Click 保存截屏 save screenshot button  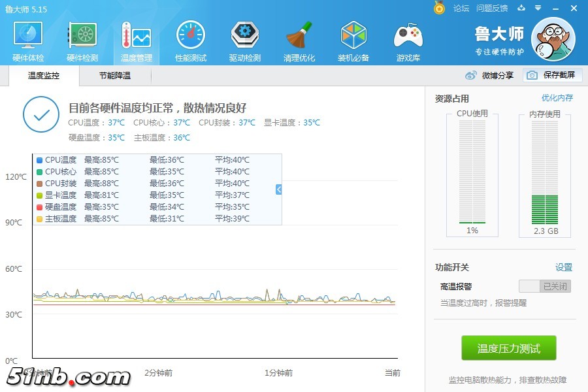point(552,75)
